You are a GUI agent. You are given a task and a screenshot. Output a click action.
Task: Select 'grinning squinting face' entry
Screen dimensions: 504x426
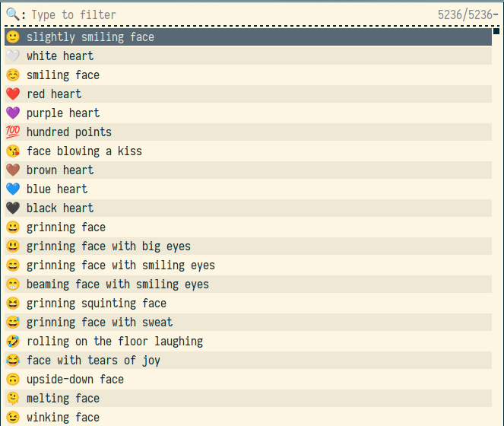(x=97, y=304)
